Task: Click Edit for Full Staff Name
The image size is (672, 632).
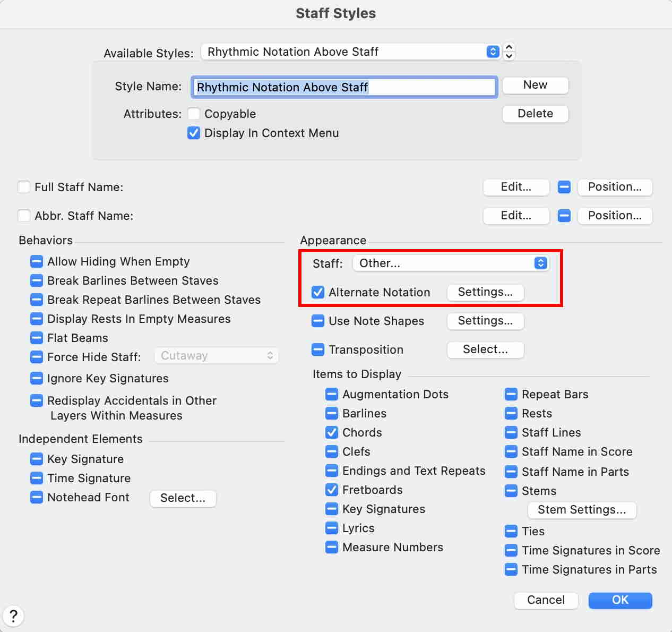Action: tap(516, 187)
